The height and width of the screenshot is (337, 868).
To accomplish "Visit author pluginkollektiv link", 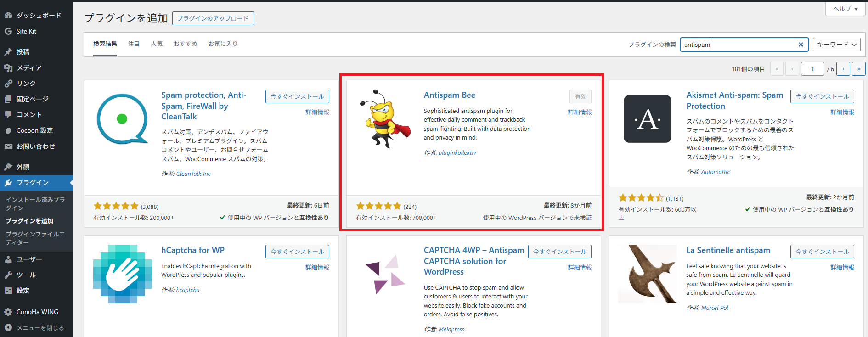I will pos(457,152).
